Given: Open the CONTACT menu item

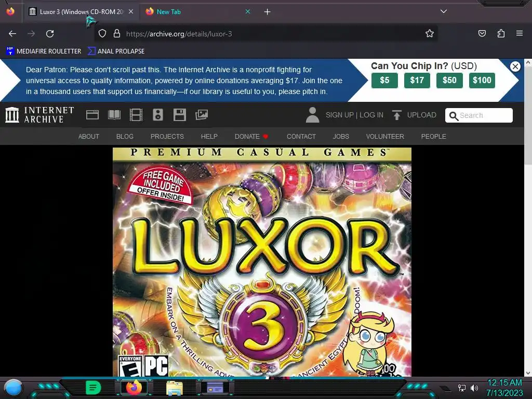Looking at the screenshot, I should pos(301,137).
